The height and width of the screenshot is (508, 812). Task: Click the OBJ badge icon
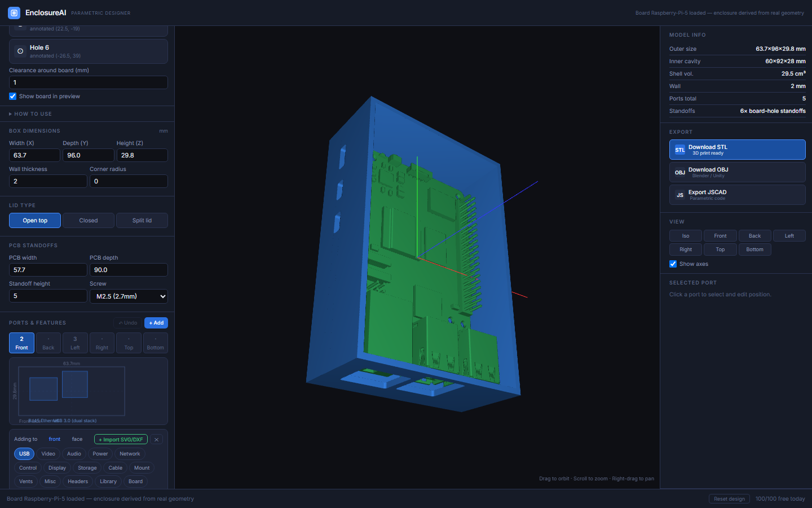[x=680, y=172]
